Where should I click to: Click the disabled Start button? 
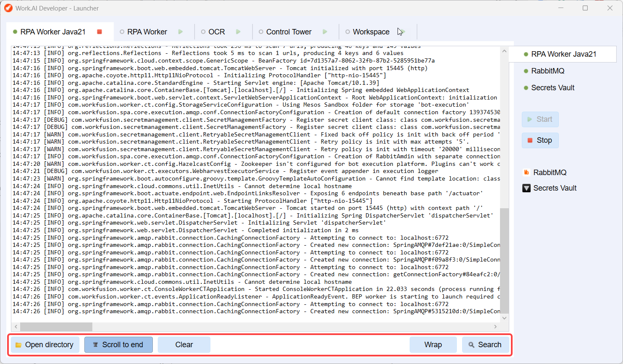coord(540,119)
